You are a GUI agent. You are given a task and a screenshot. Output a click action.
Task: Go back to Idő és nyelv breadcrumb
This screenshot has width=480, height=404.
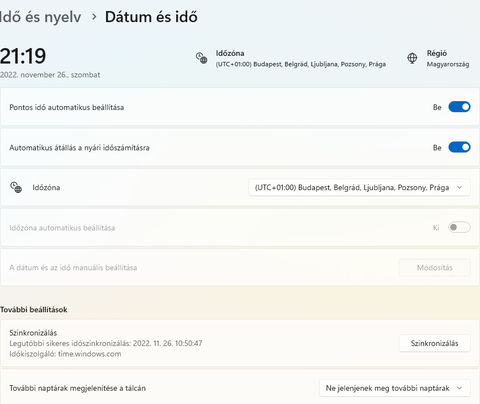click(40, 17)
